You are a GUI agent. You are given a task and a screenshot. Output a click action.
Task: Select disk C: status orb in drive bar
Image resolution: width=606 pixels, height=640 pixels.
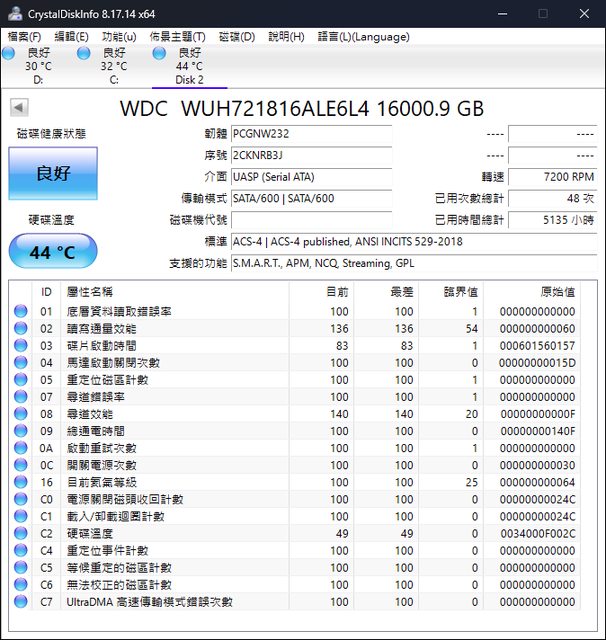(84, 53)
